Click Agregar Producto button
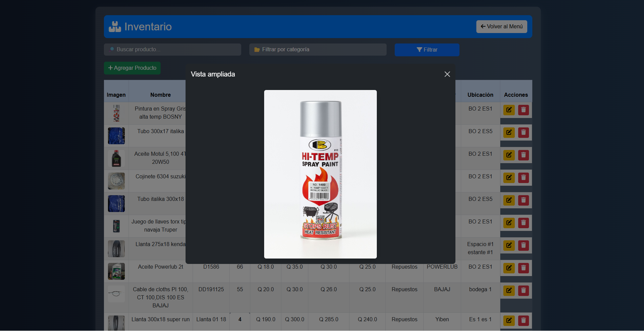 click(x=132, y=68)
